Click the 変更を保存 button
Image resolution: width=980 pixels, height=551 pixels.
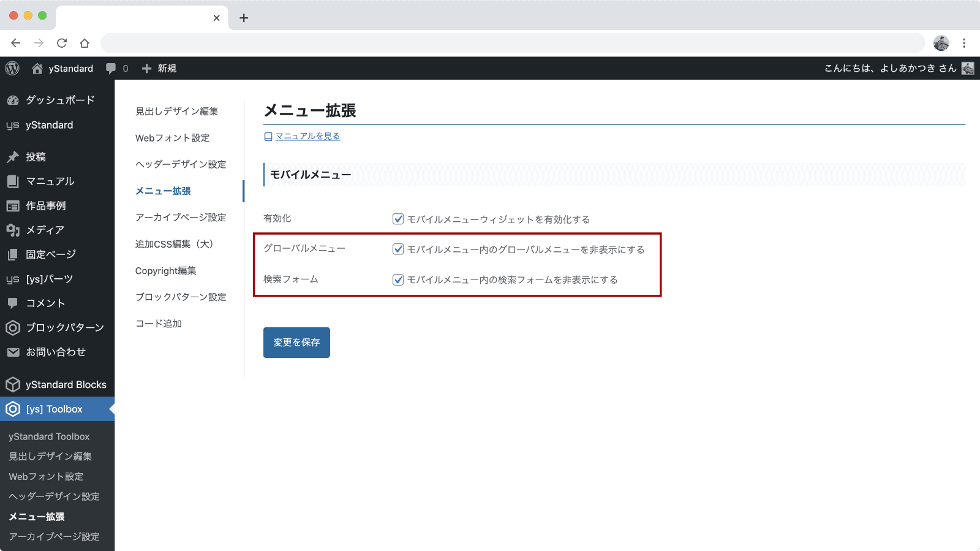point(296,343)
